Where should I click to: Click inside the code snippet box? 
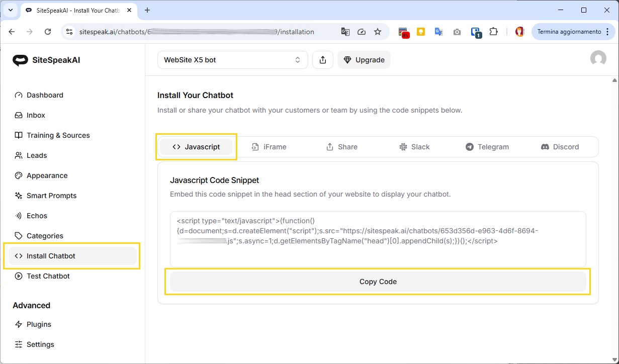pyautogui.click(x=378, y=239)
